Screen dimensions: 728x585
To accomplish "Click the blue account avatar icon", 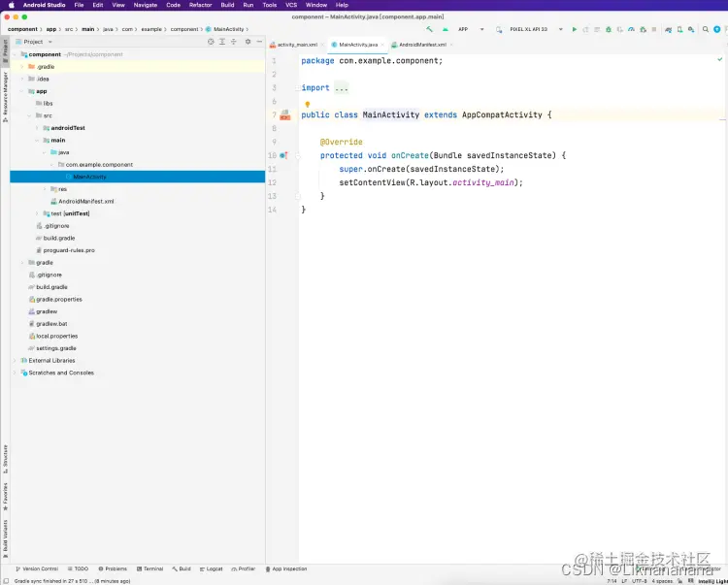I will point(717,29).
